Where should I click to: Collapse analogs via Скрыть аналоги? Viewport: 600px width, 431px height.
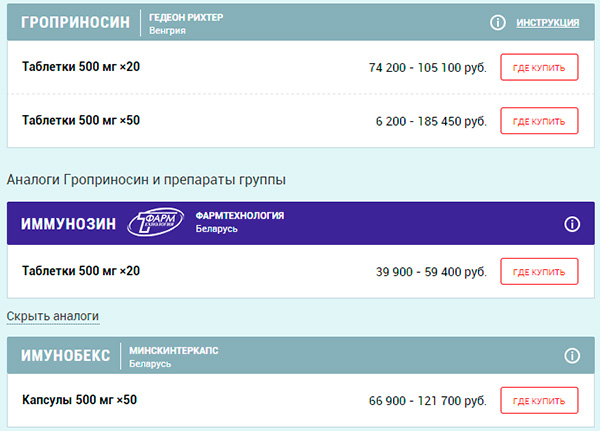point(53,316)
